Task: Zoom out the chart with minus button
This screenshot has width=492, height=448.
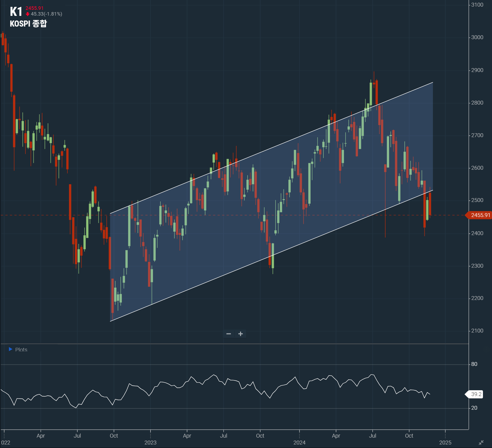Action: [229, 334]
